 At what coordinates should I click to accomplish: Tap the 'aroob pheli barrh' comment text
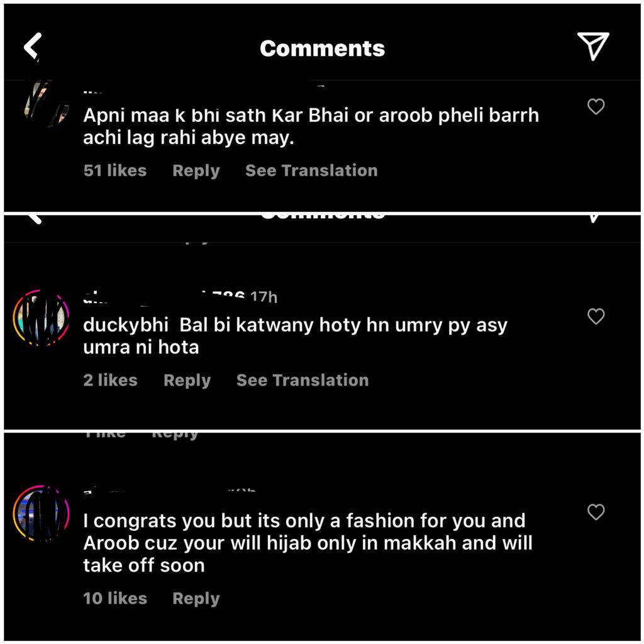[458, 116]
